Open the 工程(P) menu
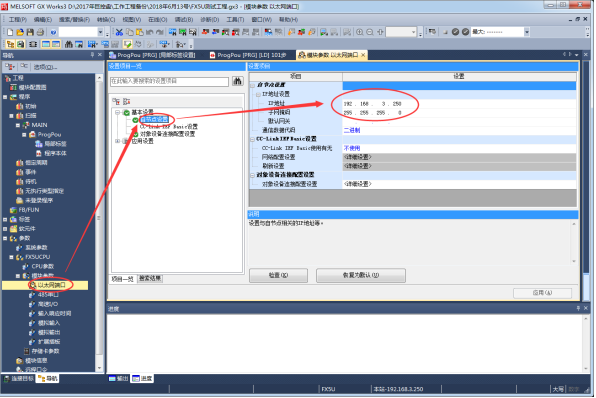 click(17, 19)
